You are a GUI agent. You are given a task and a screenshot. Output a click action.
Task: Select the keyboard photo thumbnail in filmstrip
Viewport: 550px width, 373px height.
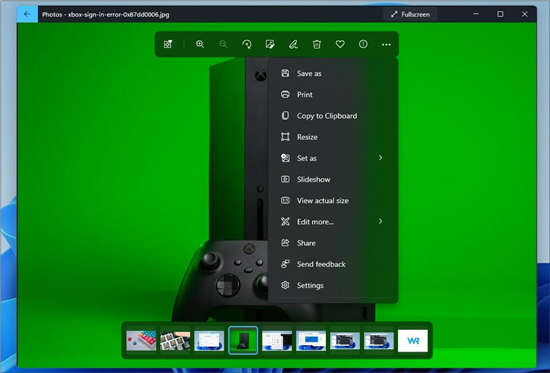[x=141, y=340]
